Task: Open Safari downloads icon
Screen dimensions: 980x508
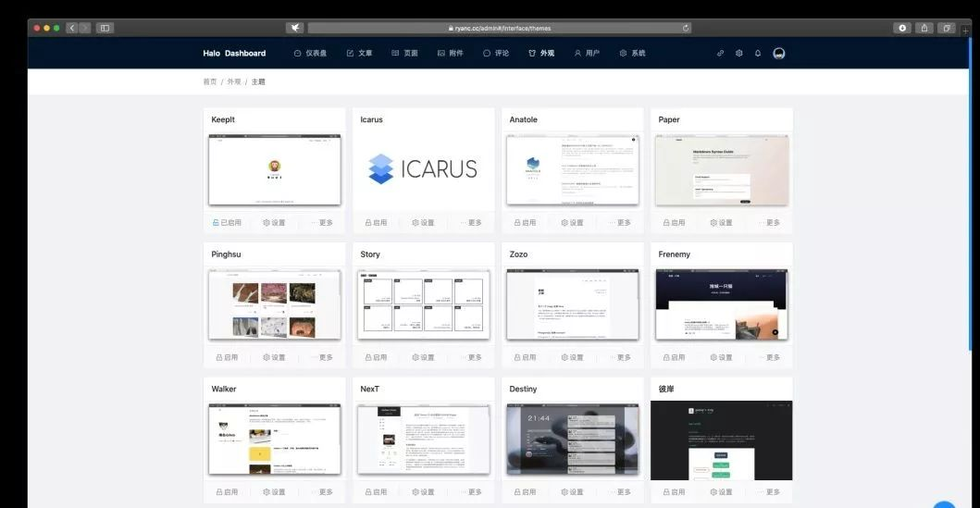Action: [902, 28]
